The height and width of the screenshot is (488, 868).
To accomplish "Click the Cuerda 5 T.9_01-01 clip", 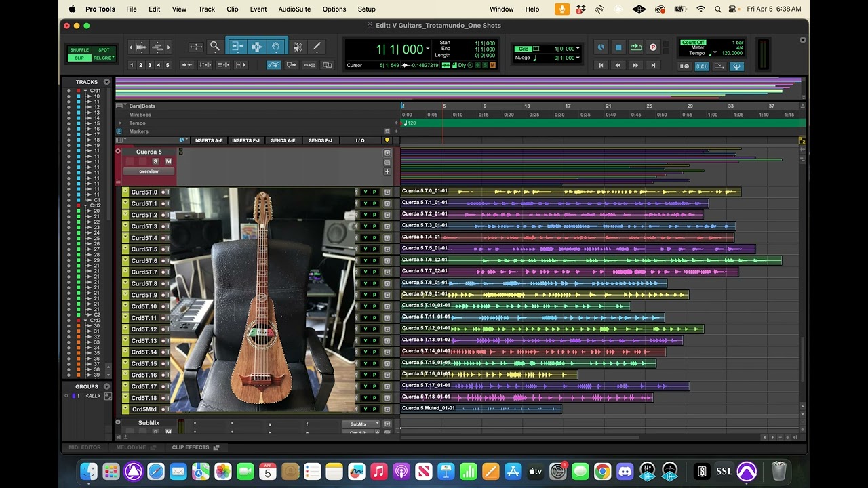I will (545, 294).
